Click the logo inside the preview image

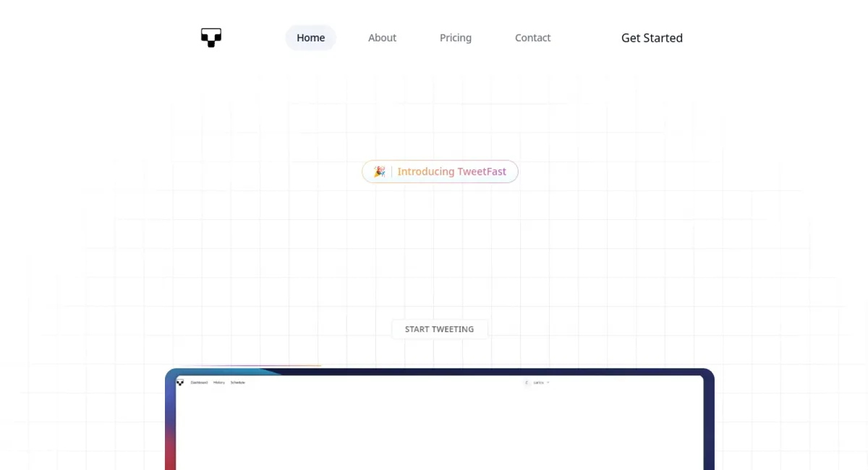point(180,382)
